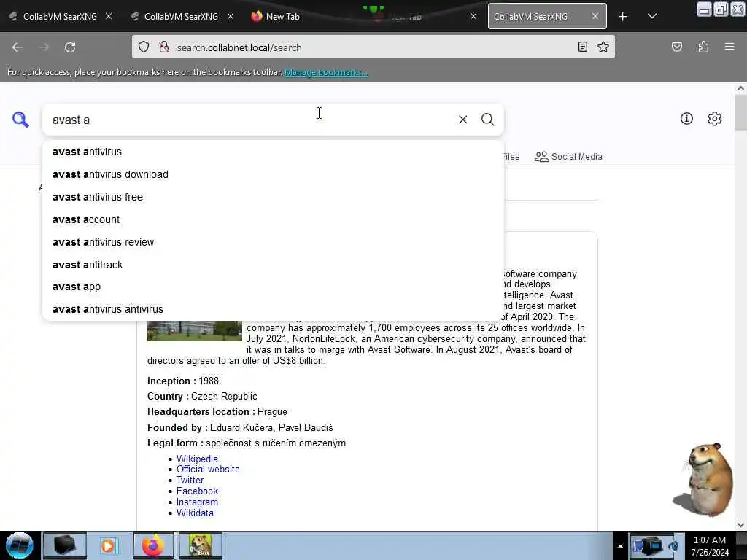Choose suggestion 'avast antivirus antivirus'
Screen dimensions: 747x560
coord(273,309)
